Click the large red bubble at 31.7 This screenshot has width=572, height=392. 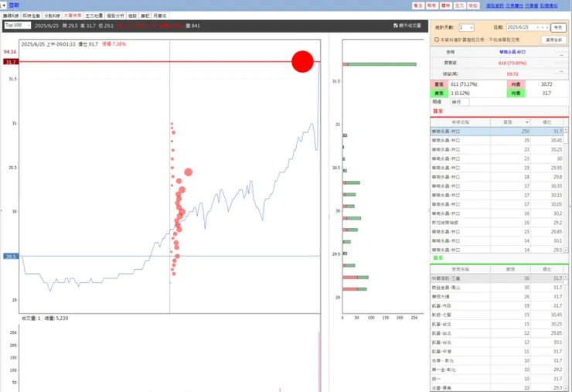(302, 62)
